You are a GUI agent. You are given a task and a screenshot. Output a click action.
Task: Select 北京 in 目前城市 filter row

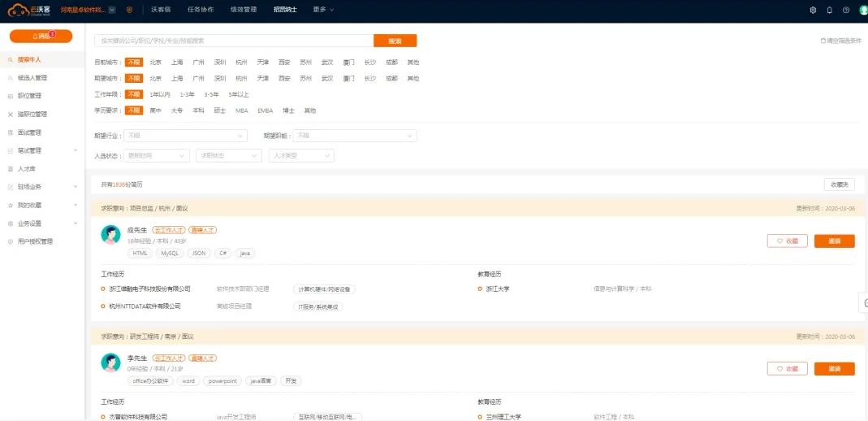point(156,63)
